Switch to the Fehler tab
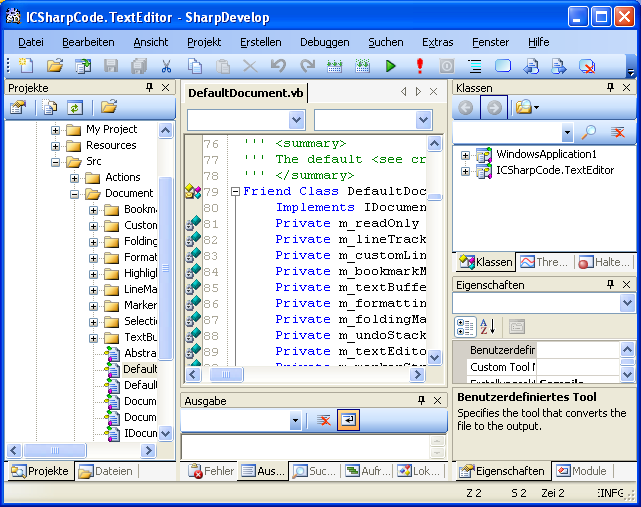The image size is (641, 507). pos(211,471)
